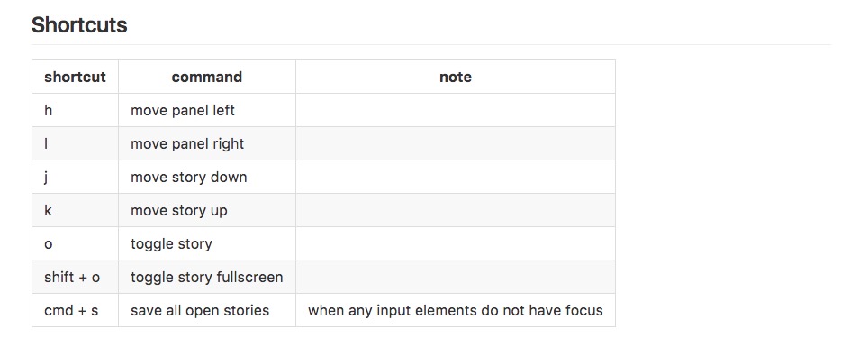This screenshot has width=868, height=347.
Task: Click the cmd + s shortcut cell
Action: [x=75, y=310]
